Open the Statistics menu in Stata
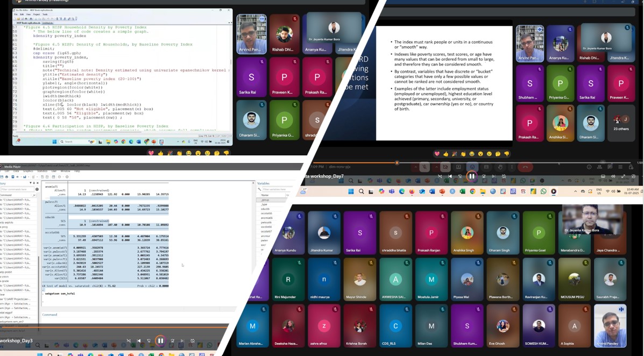Image resolution: width=644 pixels, height=356 pixels. coord(42,171)
